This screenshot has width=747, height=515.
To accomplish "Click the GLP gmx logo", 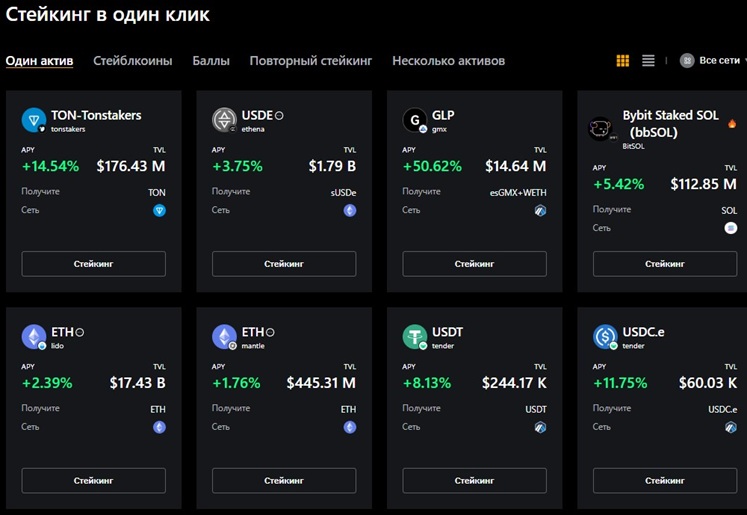I will pyautogui.click(x=415, y=120).
